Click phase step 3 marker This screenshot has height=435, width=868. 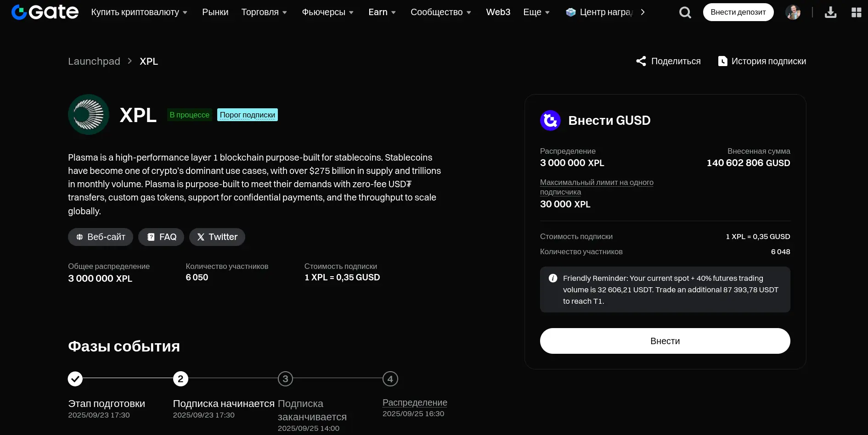pyautogui.click(x=285, y=379)
